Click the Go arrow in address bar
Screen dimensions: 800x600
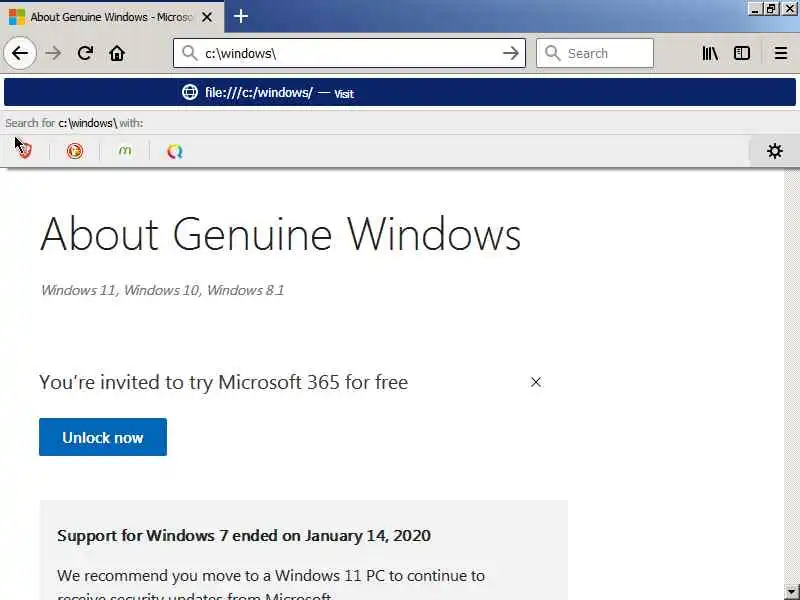pos(510,53)
